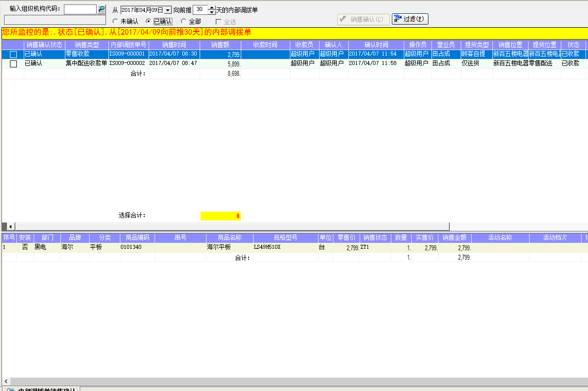Click the 销售位置 column header

pyautogui.click(x=510, y=45)
